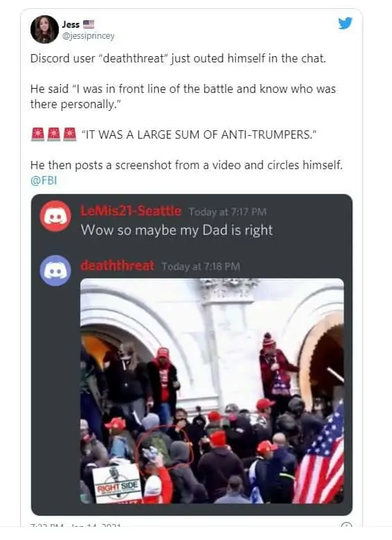
Task: Open the @FBI mention link
Action: (44, 180)
